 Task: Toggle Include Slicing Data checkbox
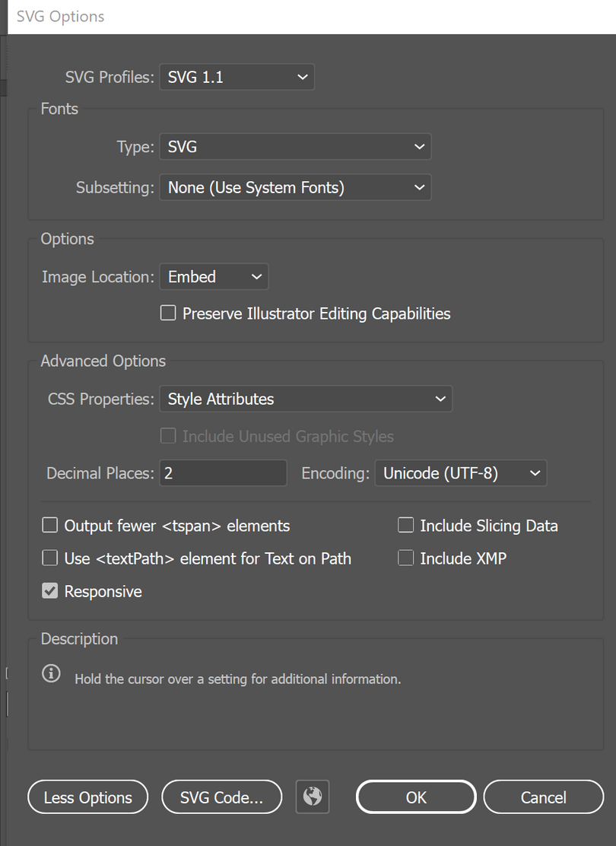[406, 525]
